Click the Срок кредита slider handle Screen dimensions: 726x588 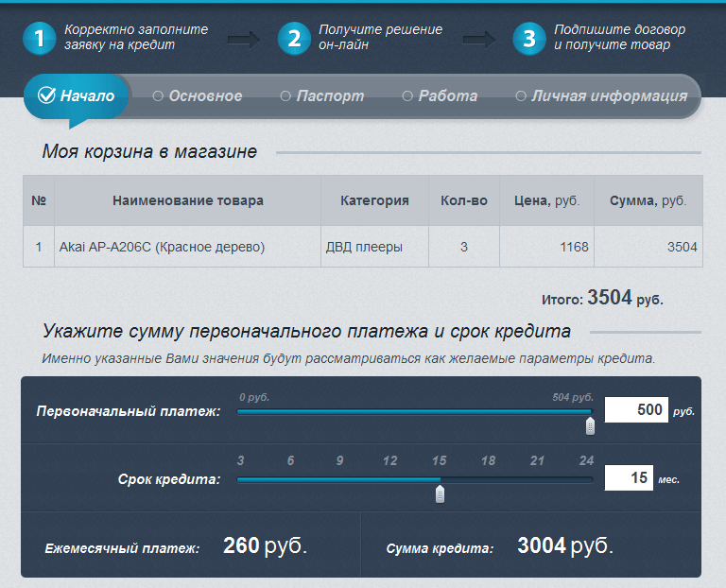click(440, 493)
